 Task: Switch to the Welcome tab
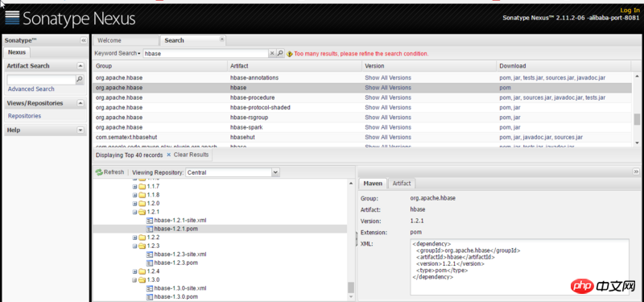coord(126,40)
